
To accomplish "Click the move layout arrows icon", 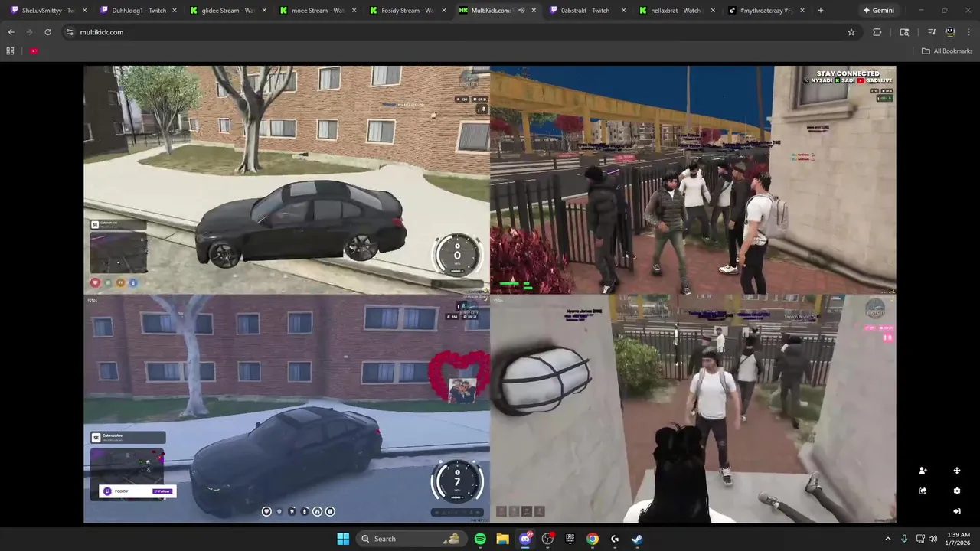I will [x=956, y=471].
